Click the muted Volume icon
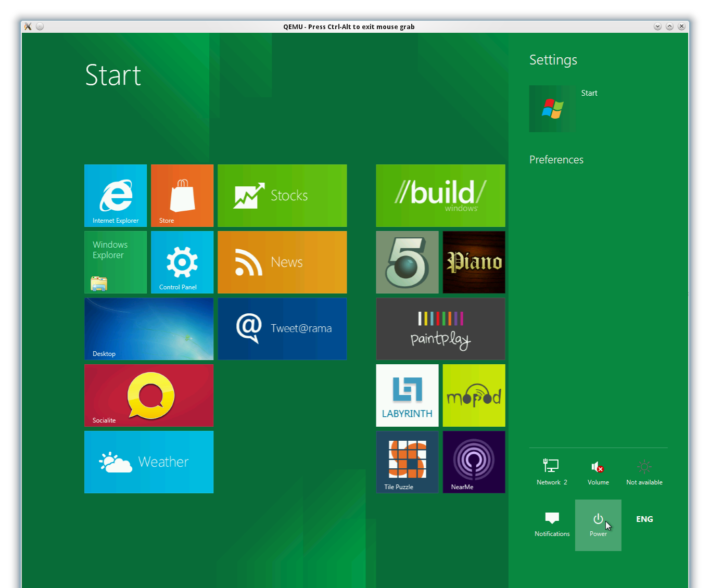Viewport: 710px width, 588px height. click(x=598, y=472)
